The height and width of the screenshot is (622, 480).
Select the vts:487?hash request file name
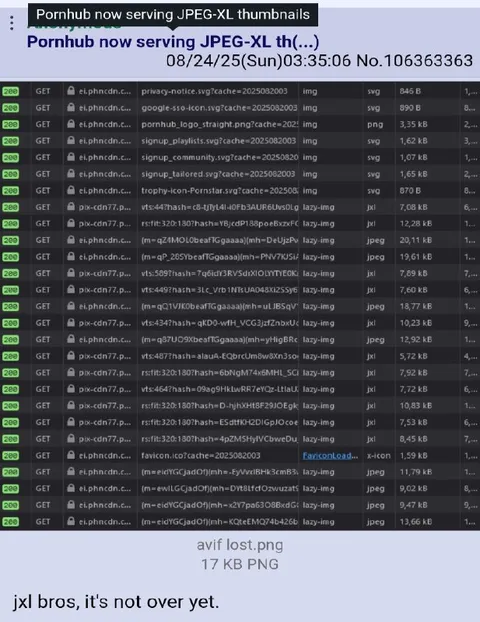220,356
